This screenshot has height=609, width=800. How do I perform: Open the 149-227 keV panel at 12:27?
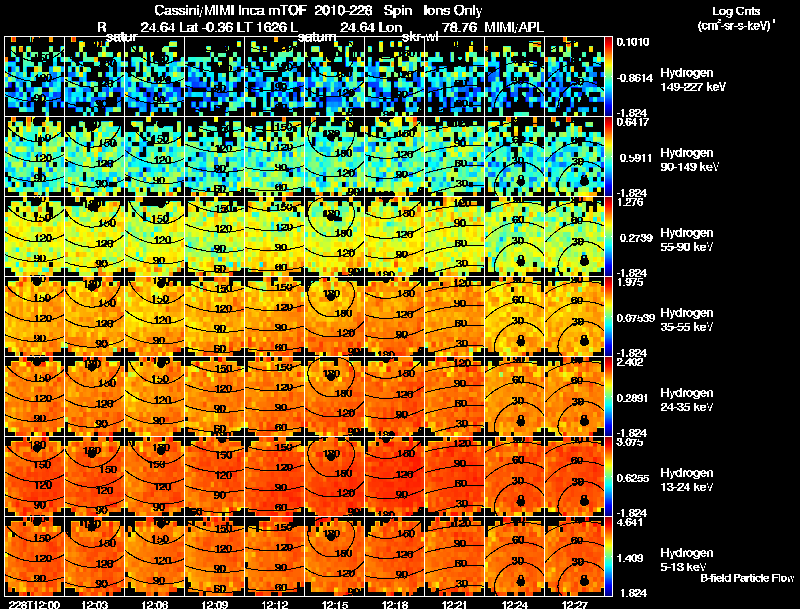(x=575, y=77)
